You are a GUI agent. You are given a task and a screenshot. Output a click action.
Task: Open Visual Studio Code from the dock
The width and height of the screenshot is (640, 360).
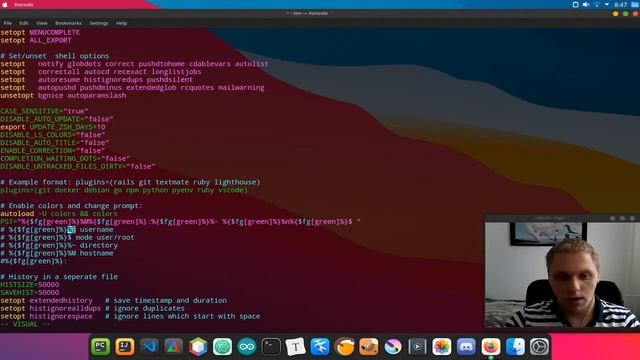149,347
